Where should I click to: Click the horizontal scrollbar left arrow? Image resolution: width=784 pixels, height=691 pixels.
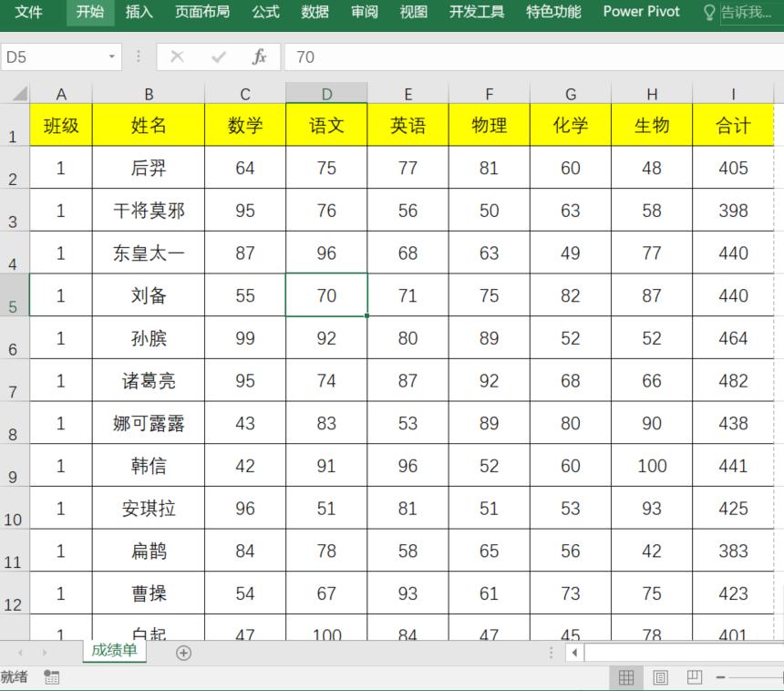point(573,653)
